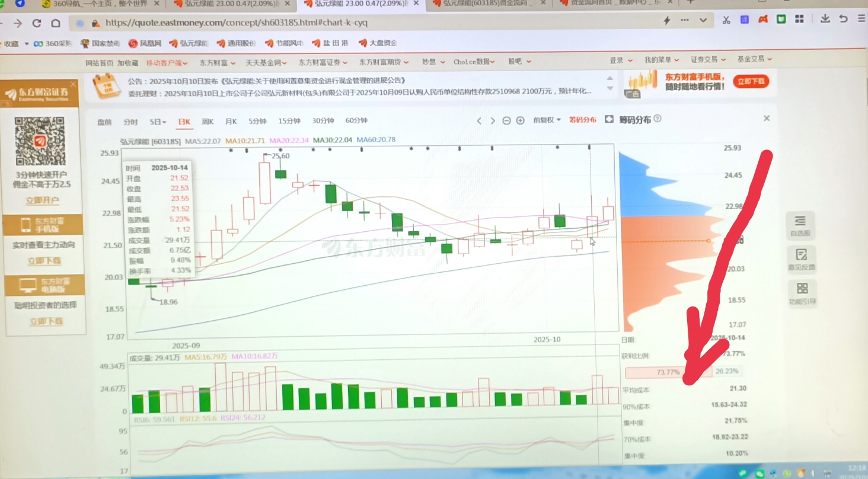Image resolution: width=868 pixels, height=479 pixels.
Task: Click 立即下载 under 聪明投资者的选择
Action: click(46, 321)
